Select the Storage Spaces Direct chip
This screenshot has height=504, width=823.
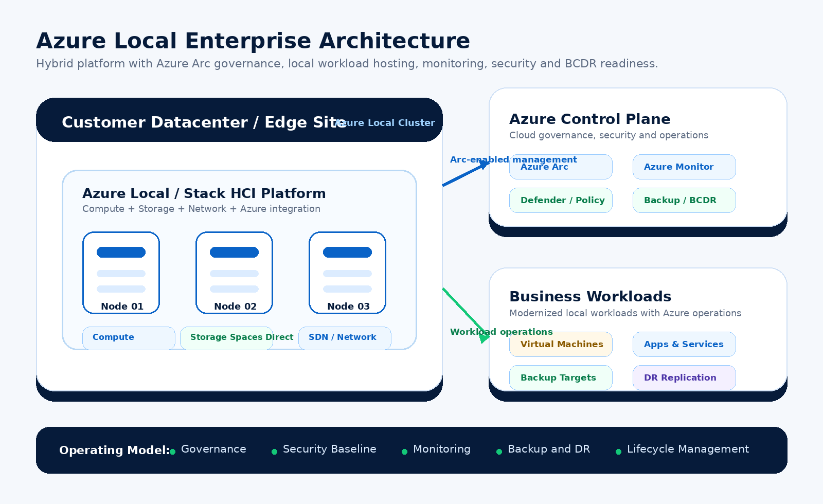[x=227, y=338]
